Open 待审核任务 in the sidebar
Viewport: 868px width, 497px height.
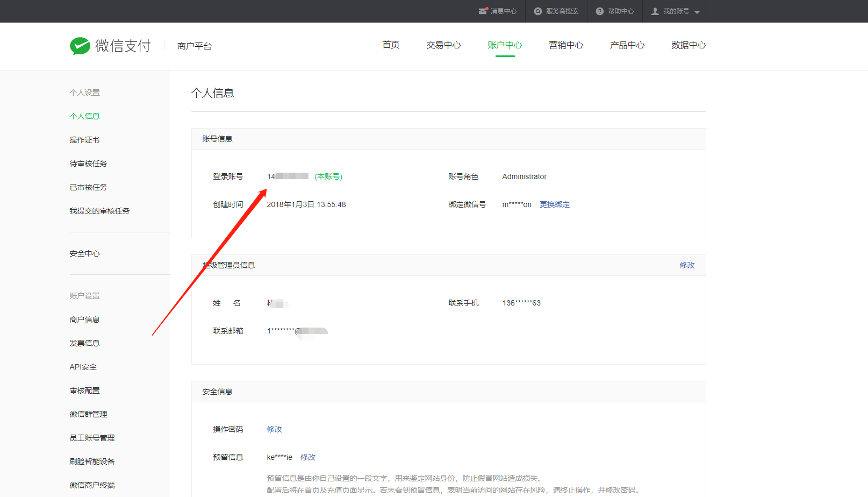88,164
